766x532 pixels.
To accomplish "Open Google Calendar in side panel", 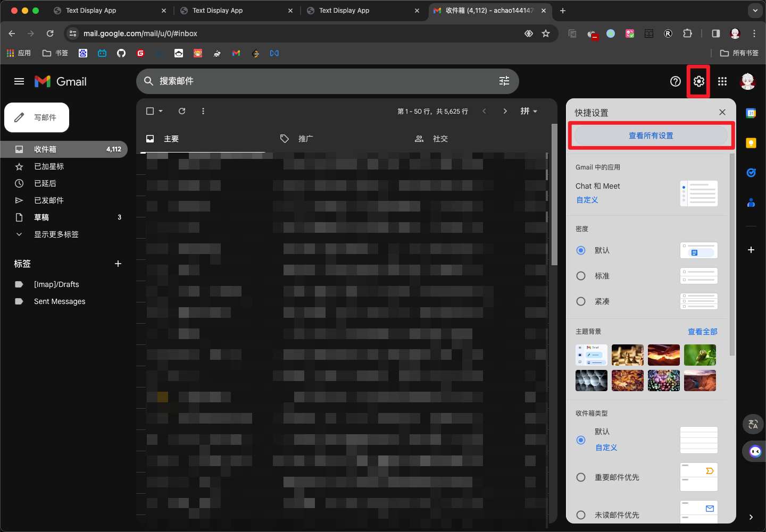I will click(751, 113).
